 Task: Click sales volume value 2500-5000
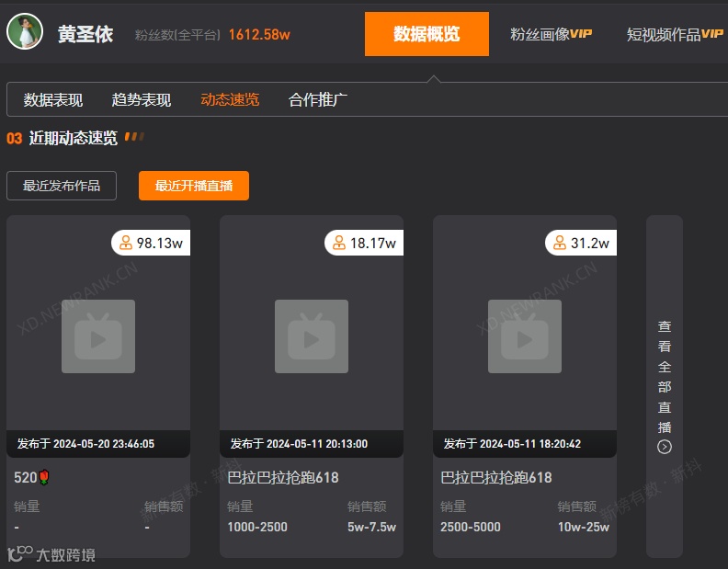pos(471,527)
